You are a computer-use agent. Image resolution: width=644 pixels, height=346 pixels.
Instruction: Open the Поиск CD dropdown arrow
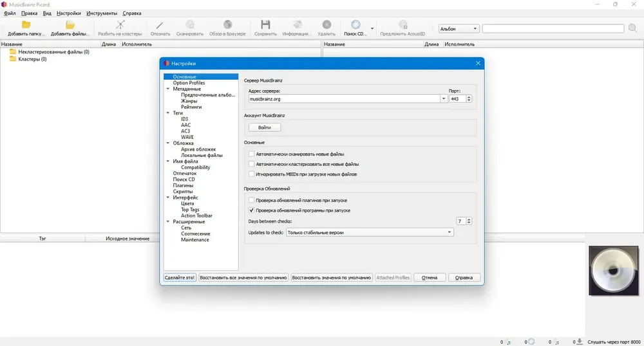[x=372, y=29]
